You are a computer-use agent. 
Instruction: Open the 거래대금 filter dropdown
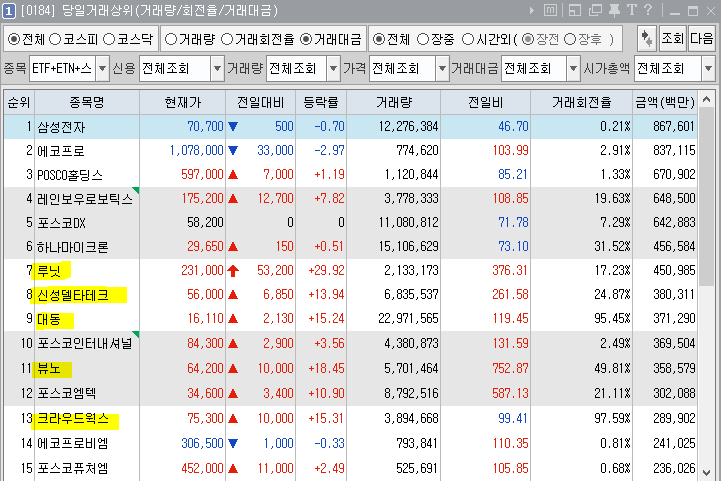tap(573, 69)
